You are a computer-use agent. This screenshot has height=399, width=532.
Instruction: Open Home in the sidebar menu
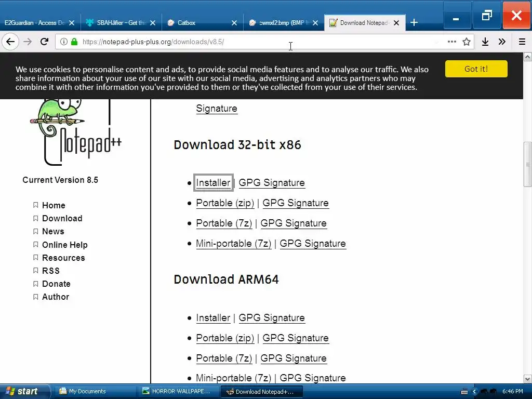point(54,205)
